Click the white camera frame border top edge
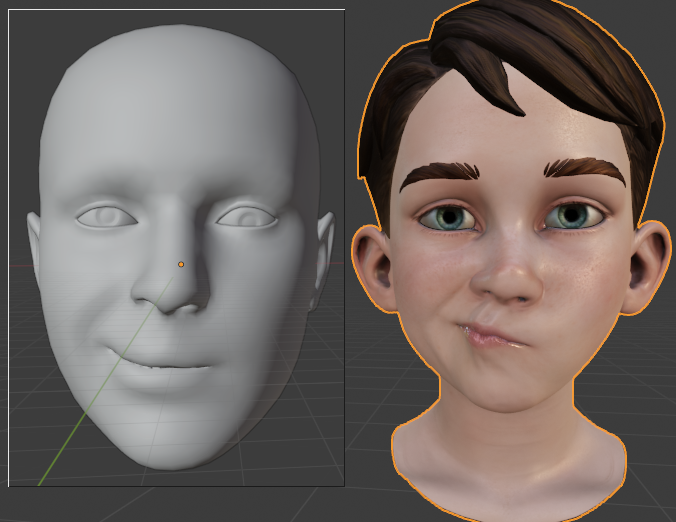This screenshot has height=522, width=676. pos(177,9)
